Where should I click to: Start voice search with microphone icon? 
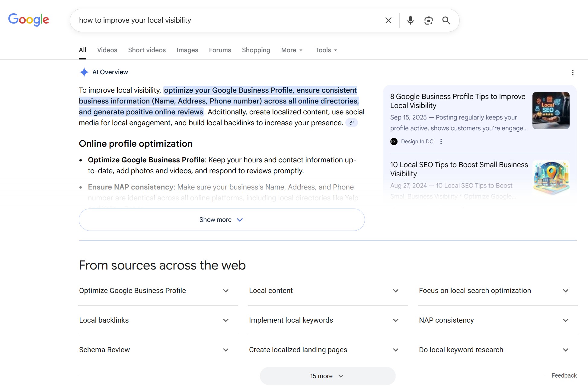(410, 20)
